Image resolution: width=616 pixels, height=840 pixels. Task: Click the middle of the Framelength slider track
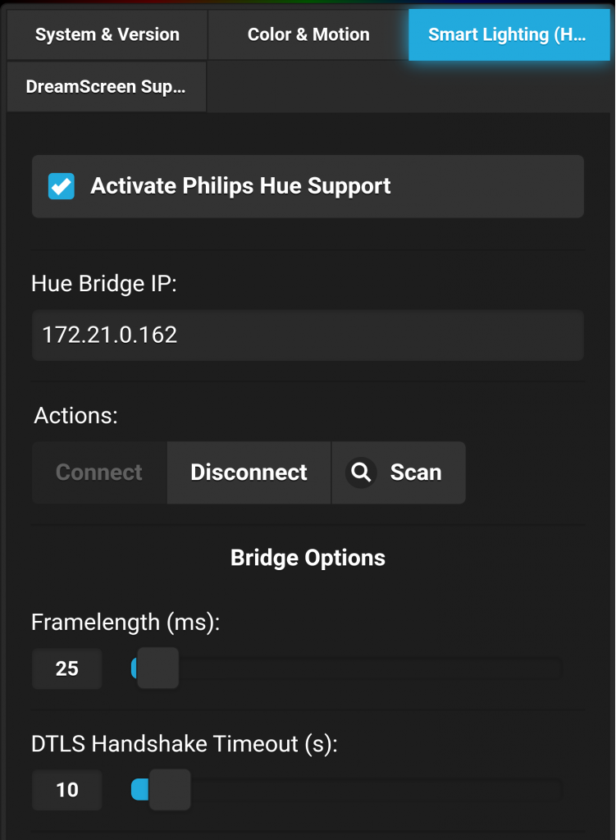[x=347, y=669]
